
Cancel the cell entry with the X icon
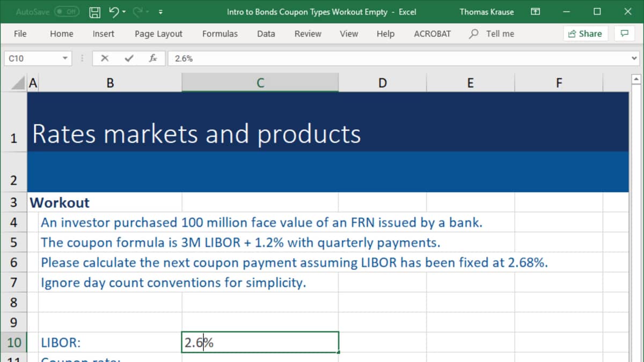(x=105, y=58)
